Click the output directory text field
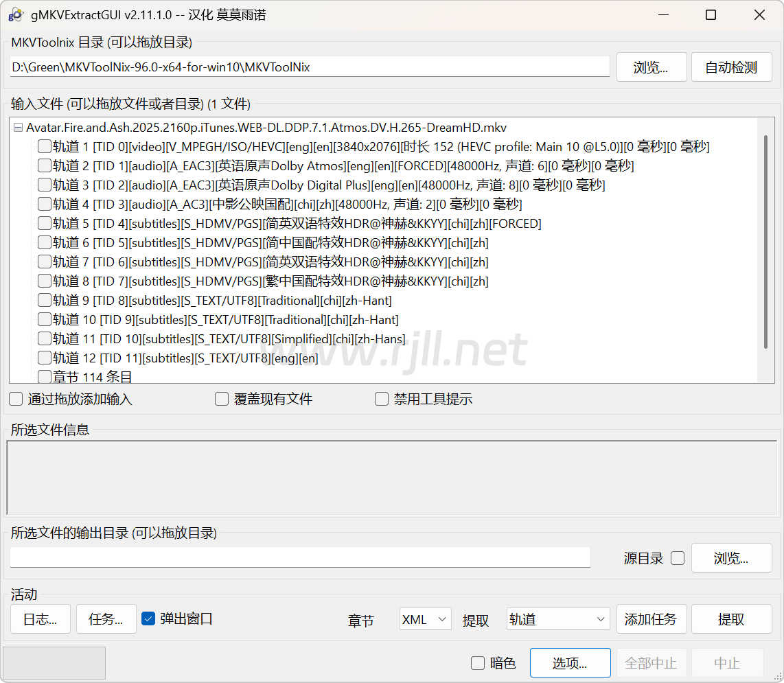Screen dimensions: 784x683 300,557
